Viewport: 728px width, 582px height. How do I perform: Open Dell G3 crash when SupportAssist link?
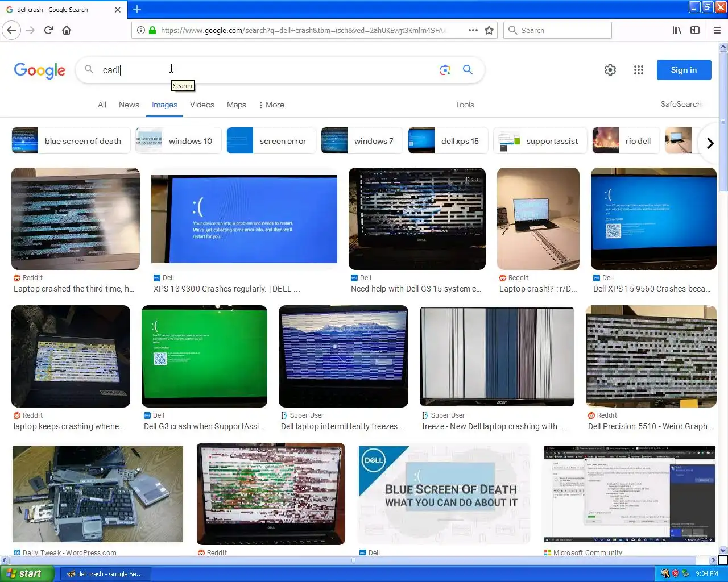click(204, 426)
